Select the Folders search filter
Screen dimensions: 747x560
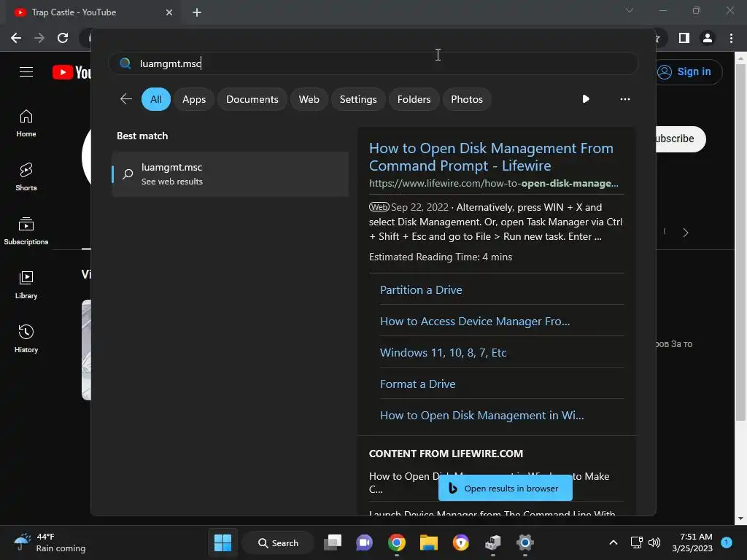[x=414, y=99]
